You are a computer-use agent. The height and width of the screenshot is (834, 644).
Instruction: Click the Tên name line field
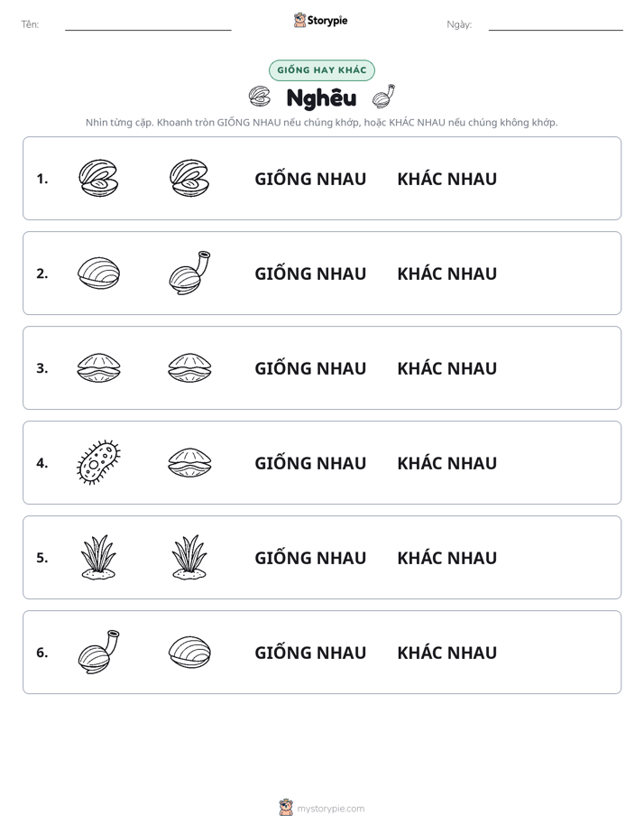[148, 24]
